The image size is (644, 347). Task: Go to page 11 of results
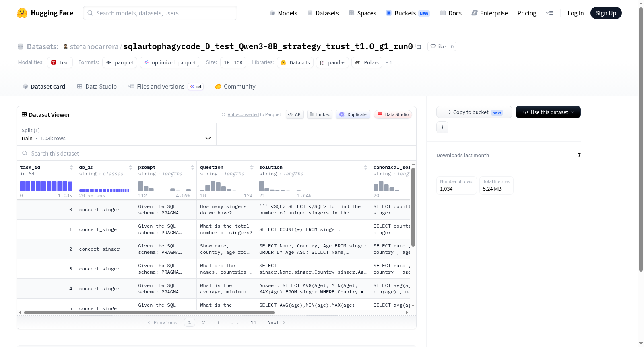(254, 322)
